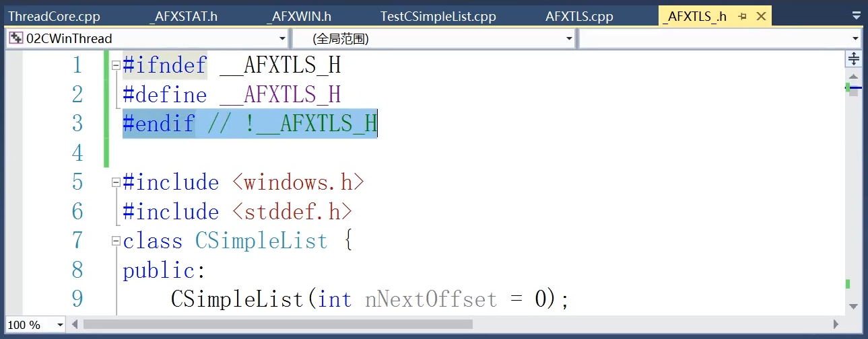Click line number 2 in margin
This screenshot has width=868, height=339.
[x=77, y=94]
